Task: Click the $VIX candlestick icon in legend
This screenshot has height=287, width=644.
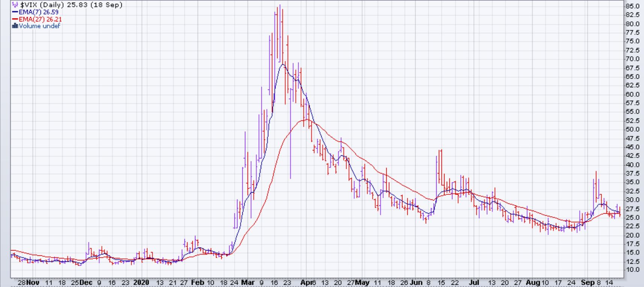Action: point(15,5)
